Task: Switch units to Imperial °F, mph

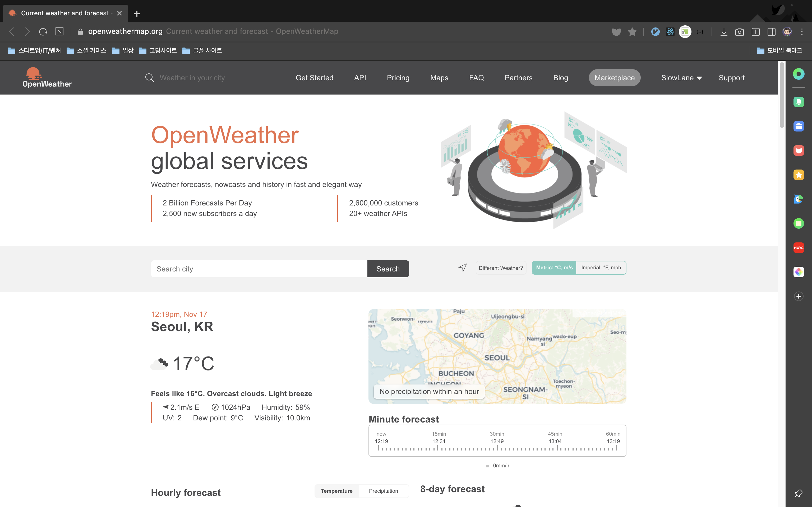Action: [601, 267]
